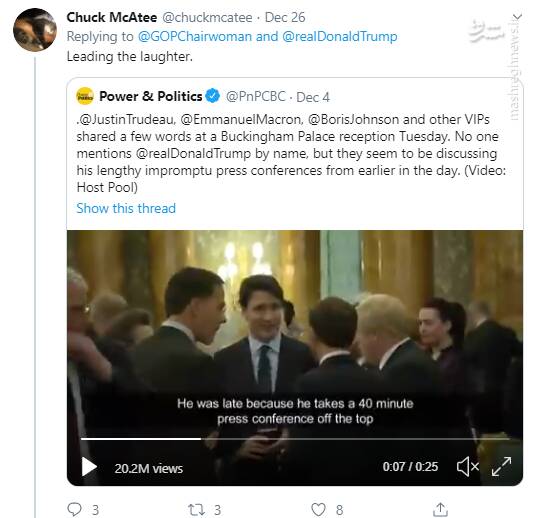The image size is (538, 518).
Task: Click the blue verified badge
Action: pyautogui.click(x=213, y=96)
